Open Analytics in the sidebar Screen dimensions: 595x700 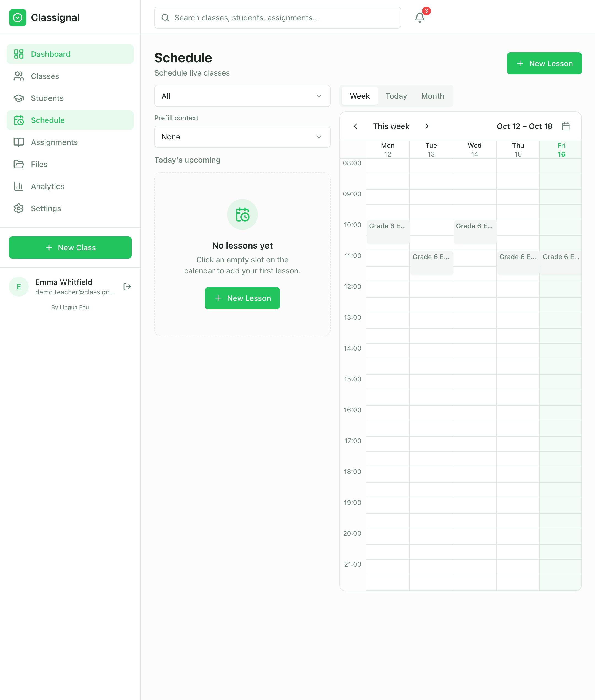click(70, 186)
